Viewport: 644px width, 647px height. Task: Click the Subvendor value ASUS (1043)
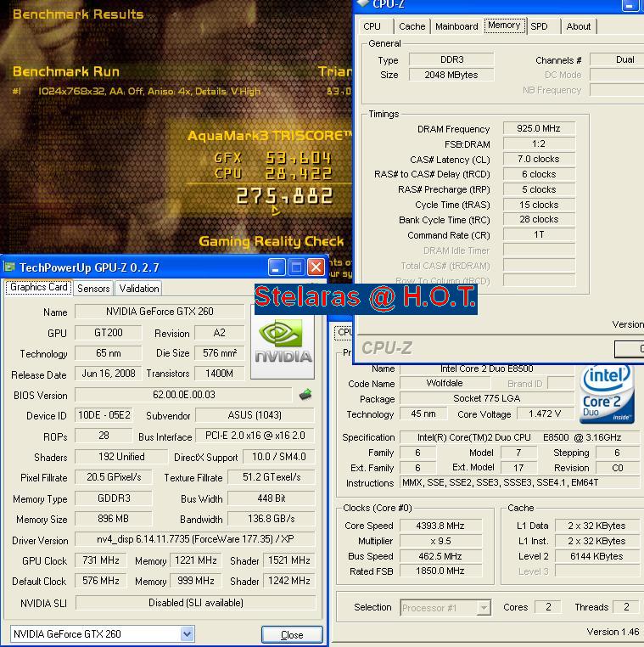(x=255, y=415)
